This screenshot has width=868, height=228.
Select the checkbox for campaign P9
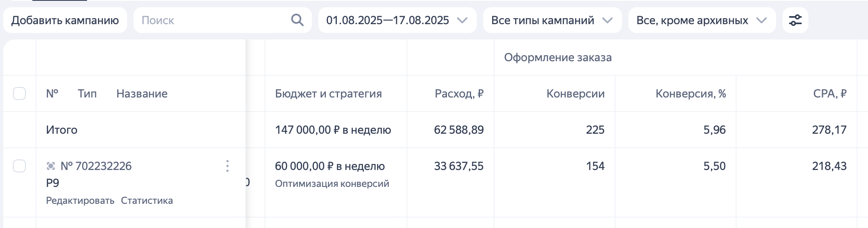(19, 166)
